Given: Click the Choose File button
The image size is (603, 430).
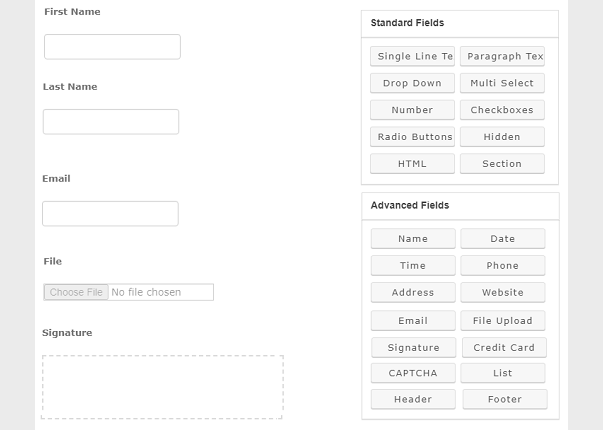Looking at the screenshot, I should 76,292.
